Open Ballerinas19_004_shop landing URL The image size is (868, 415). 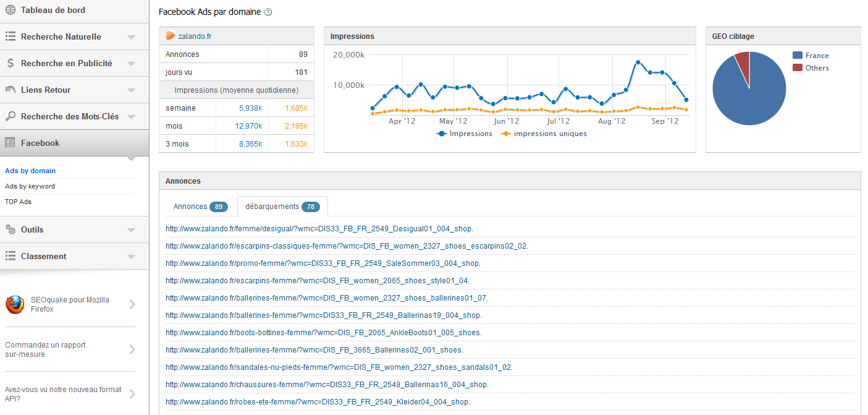(323, 315)
